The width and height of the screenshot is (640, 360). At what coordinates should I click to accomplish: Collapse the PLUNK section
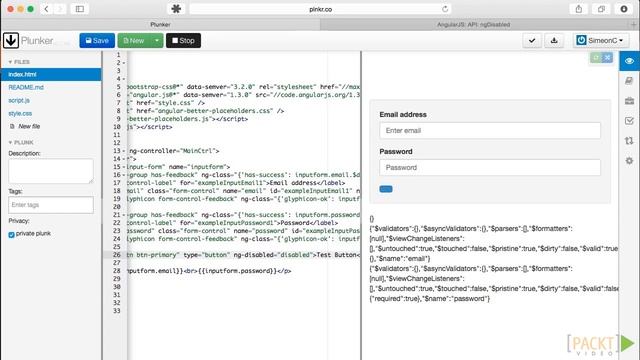[x=21, y=142]
